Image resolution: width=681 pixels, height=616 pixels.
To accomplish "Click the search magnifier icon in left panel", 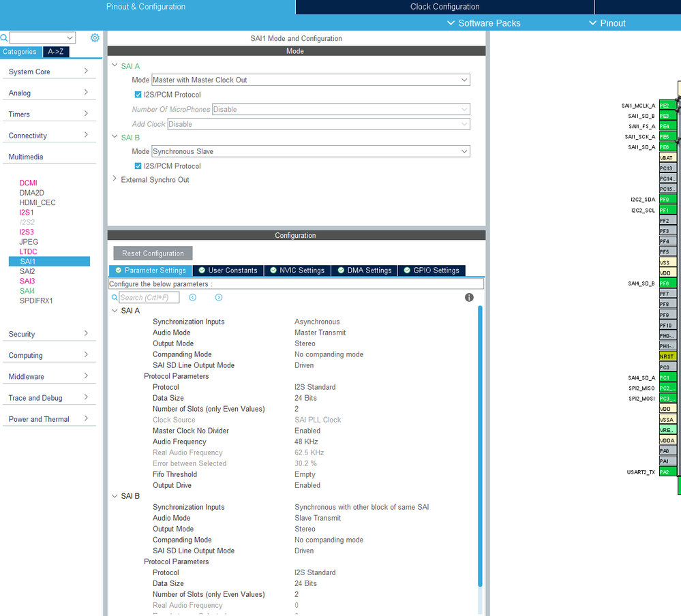I will click(x=4, y=37).
